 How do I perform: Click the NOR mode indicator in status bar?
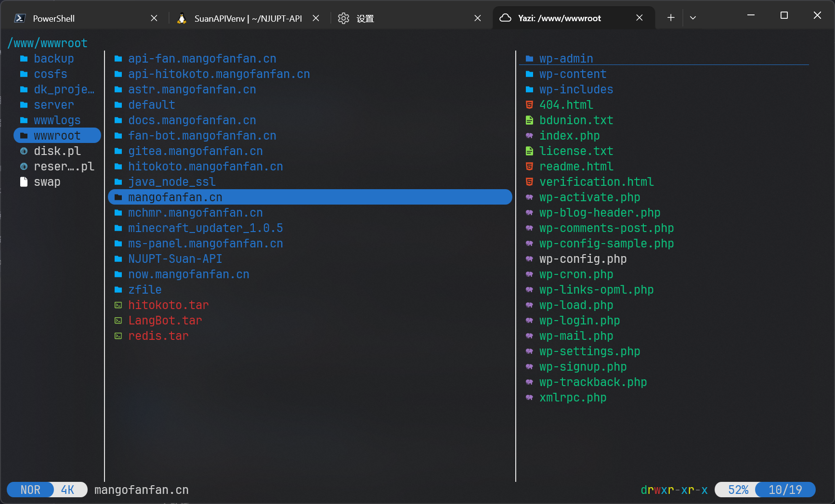click(30, 490)
